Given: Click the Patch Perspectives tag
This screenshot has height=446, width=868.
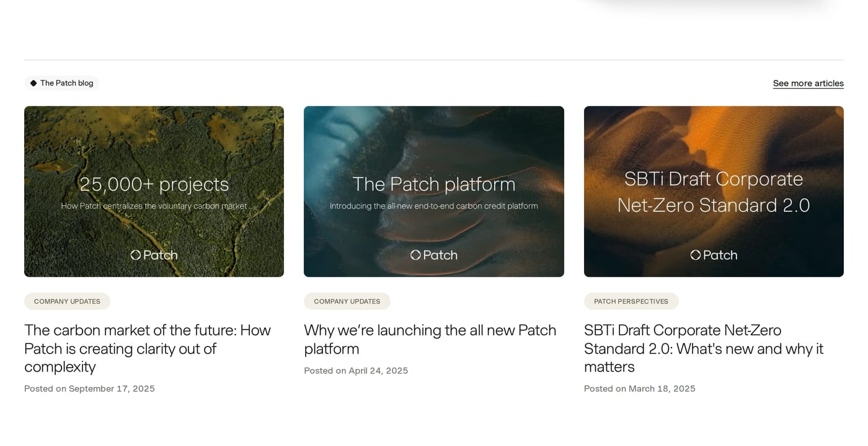Looking at the screenshot, I should click(631, 301).
